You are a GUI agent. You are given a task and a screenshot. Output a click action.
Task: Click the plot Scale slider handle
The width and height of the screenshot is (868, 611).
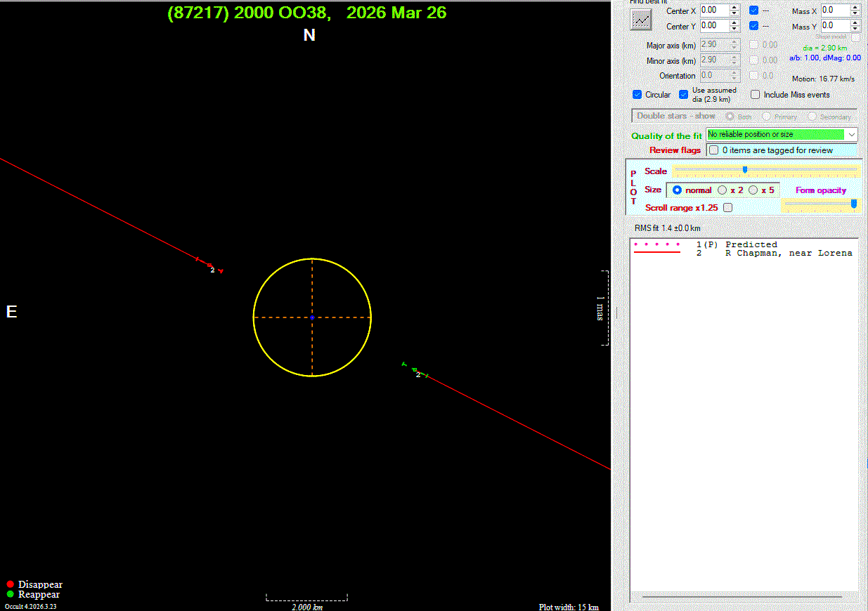(x=745, y=170)
